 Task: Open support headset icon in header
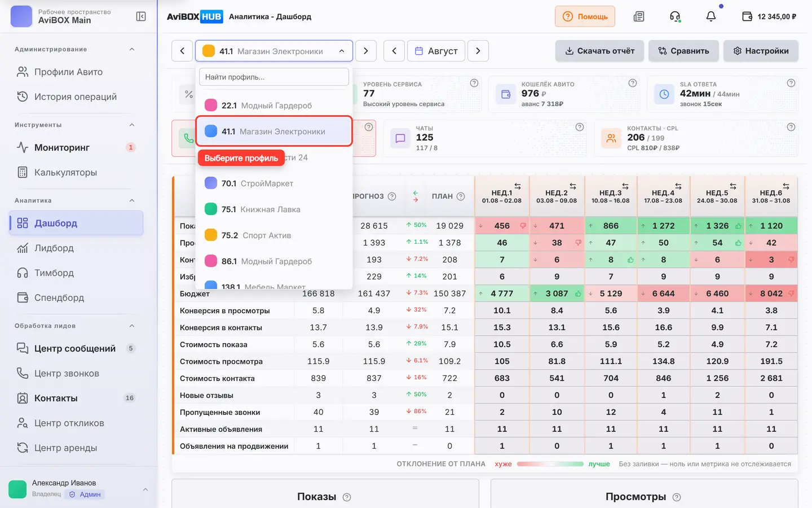coord(675,16)
